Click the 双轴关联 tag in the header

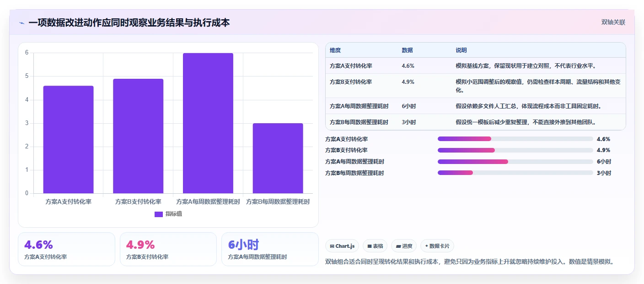[x=613, y=22]
